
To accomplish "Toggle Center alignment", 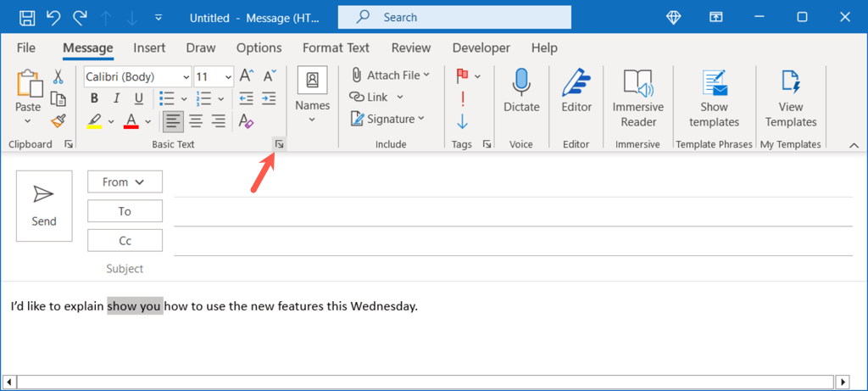I will 196,120.
